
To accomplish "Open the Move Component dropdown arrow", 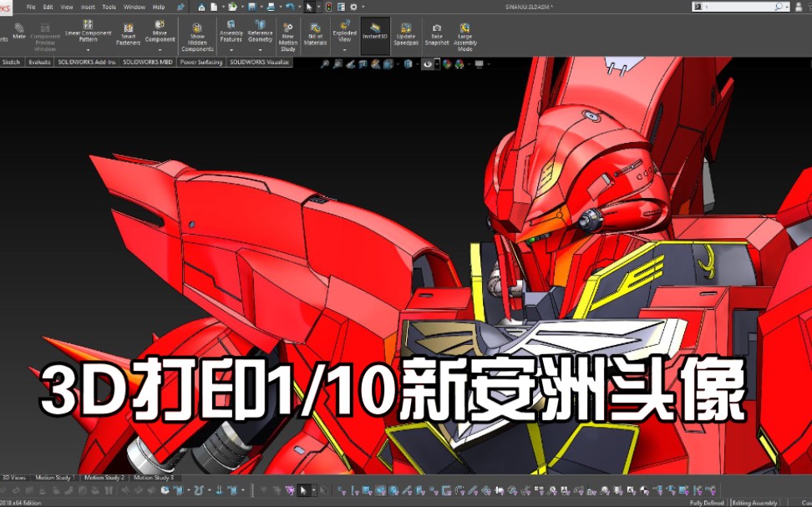I will coord(160,50).
